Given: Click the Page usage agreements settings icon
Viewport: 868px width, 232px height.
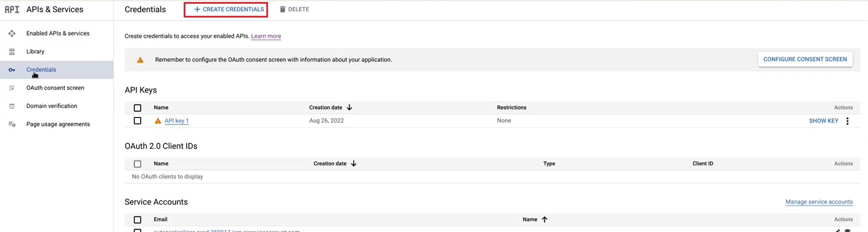Looking at the screenshot, I should tap(12, 124).
